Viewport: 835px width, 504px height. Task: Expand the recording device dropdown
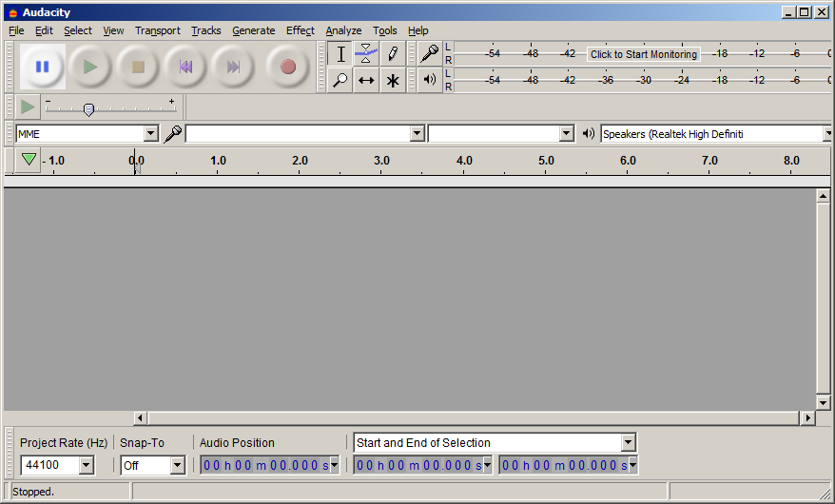click(417, 133)
